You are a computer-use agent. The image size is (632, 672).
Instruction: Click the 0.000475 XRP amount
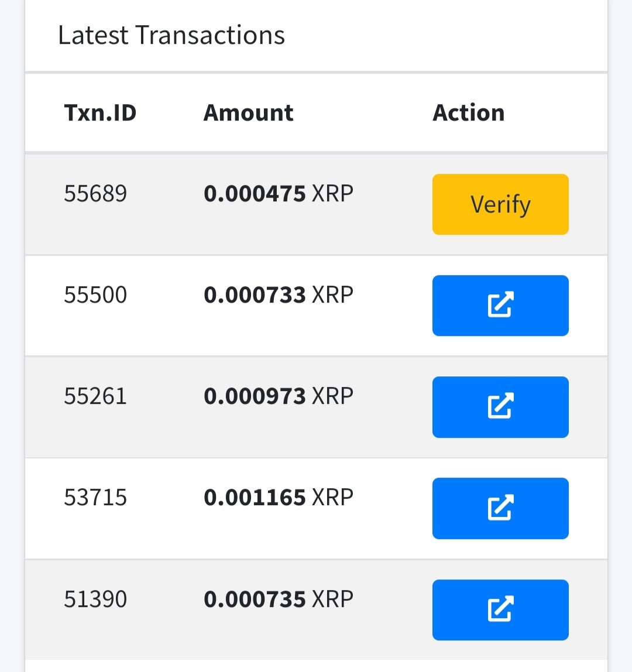coord(279,193)
